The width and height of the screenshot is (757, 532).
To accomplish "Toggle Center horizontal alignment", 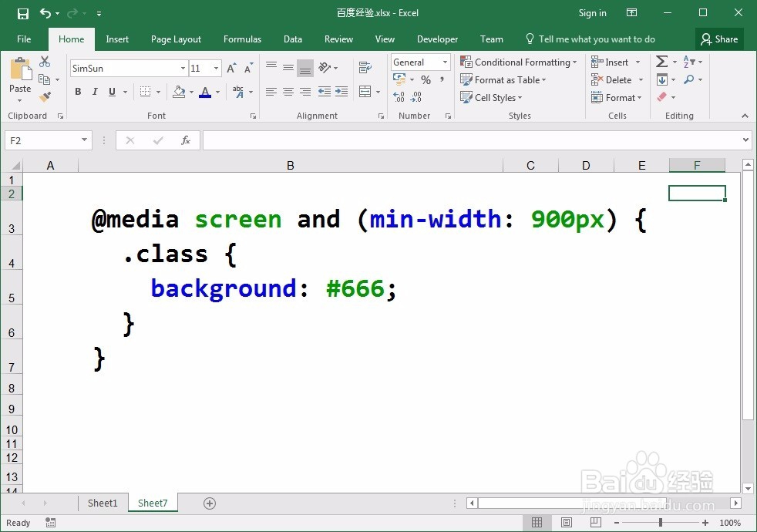I will [x=288, y=92].
